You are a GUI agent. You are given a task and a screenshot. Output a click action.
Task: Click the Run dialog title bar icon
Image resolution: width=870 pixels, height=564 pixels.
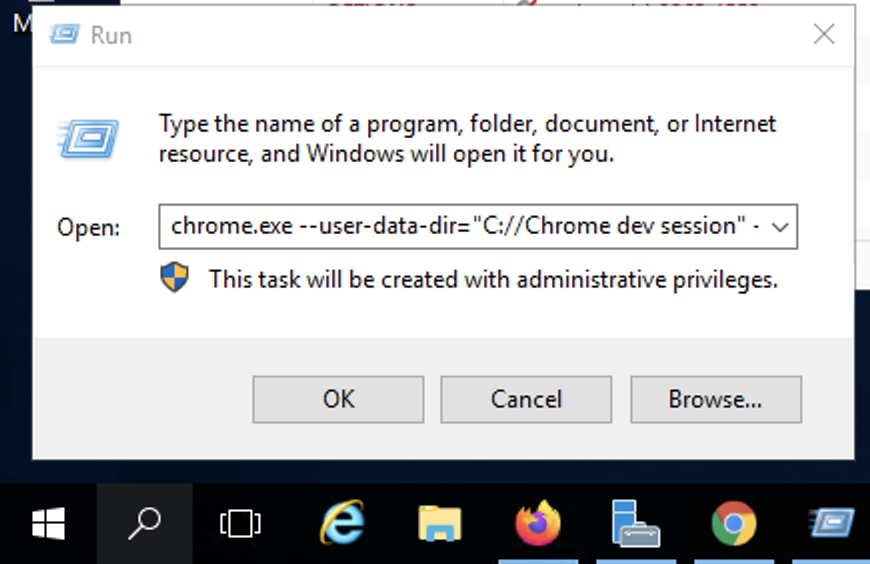pos(64,35)
